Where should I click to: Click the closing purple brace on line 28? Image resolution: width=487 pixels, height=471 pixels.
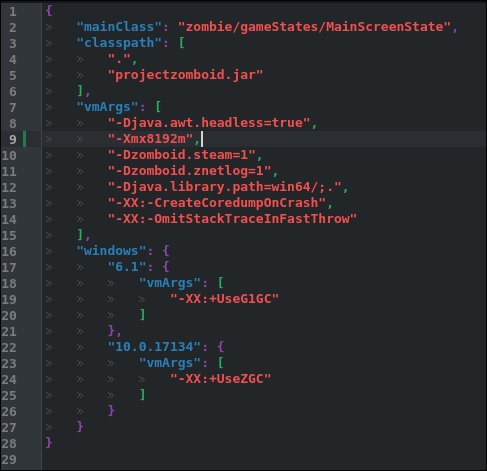(49, 443)
